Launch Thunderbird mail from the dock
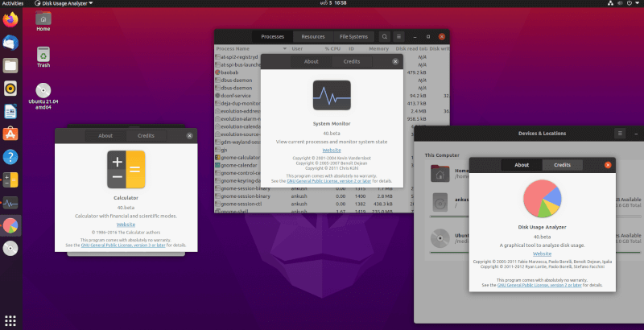 [x=10, y=43]
